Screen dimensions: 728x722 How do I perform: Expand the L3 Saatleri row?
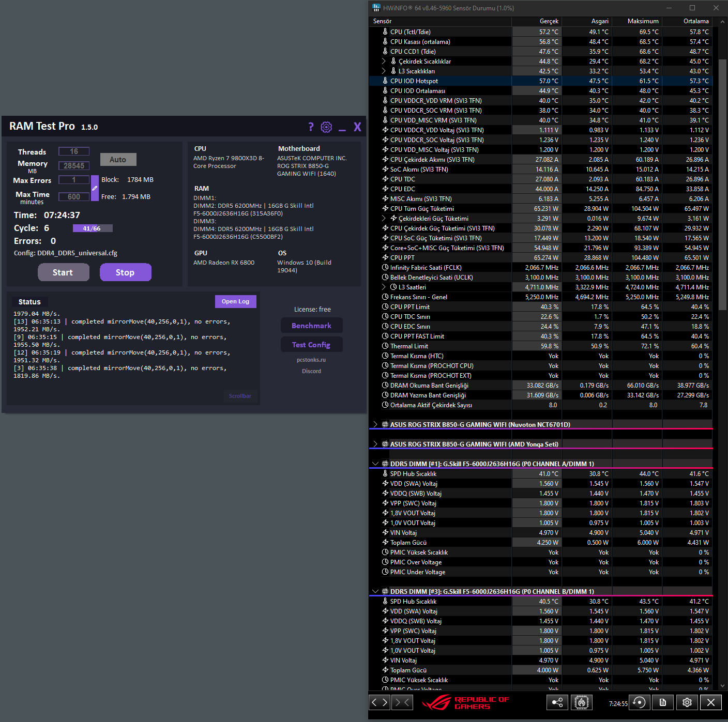384,287
